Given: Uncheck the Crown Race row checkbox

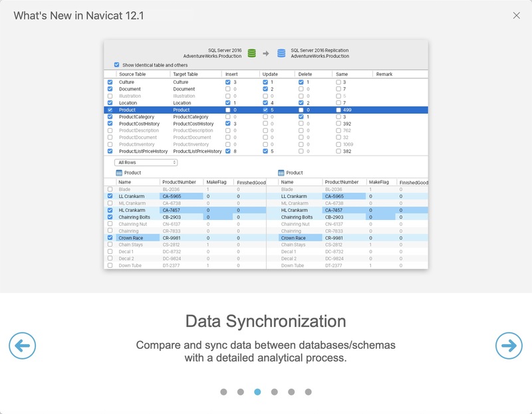Looking at the screenshot, I should (110, 238).
